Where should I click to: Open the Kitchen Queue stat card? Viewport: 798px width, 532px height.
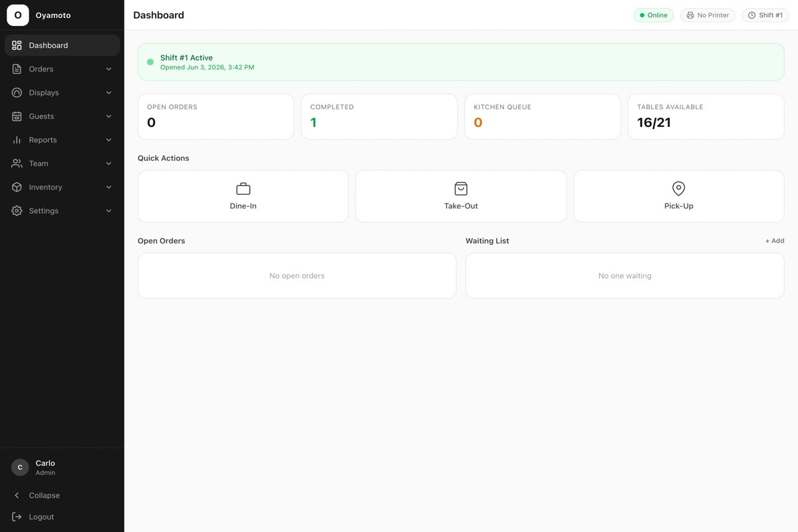coord(543,116)
